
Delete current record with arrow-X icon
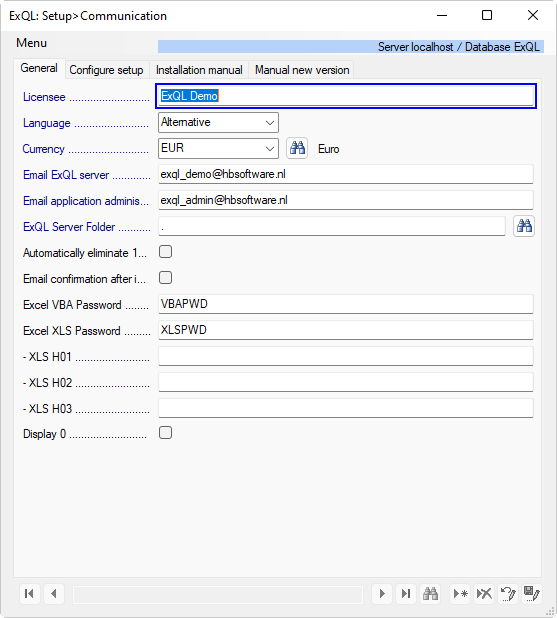(484, 593)
